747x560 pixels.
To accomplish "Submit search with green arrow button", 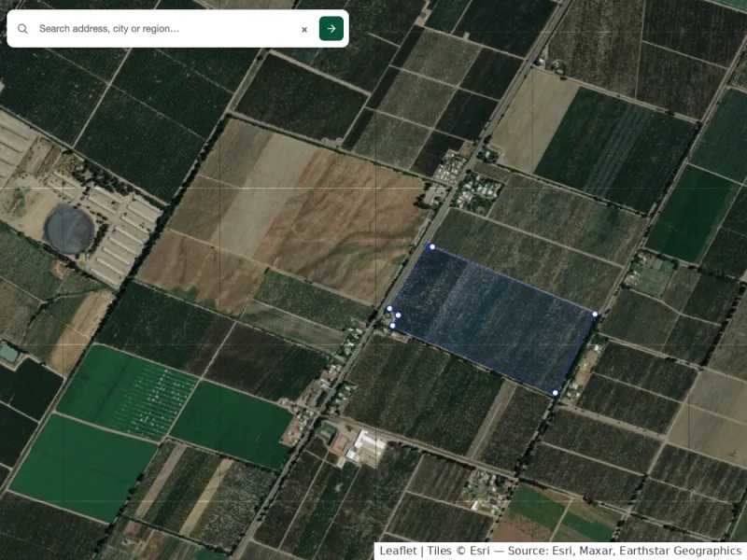I will pyautogui.click(x=331, y=29).
